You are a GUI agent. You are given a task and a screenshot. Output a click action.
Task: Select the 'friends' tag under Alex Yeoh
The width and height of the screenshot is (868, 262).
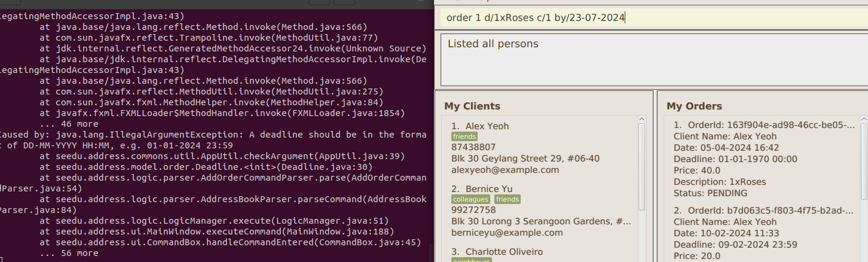[x=464, y=137]
